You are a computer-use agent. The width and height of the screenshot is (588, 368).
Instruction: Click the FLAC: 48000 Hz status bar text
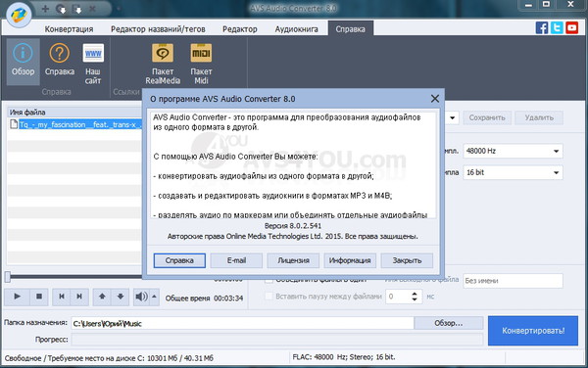pos(344,357)
